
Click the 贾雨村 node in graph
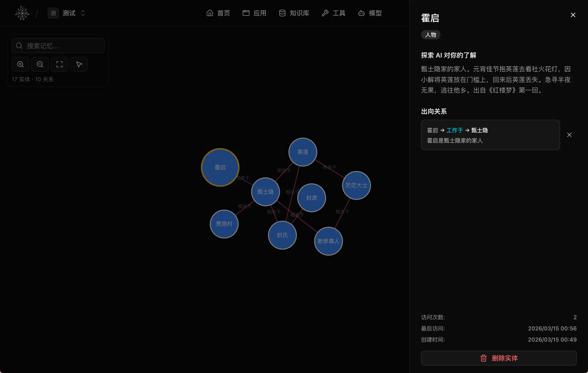click(x=224, y=224)
